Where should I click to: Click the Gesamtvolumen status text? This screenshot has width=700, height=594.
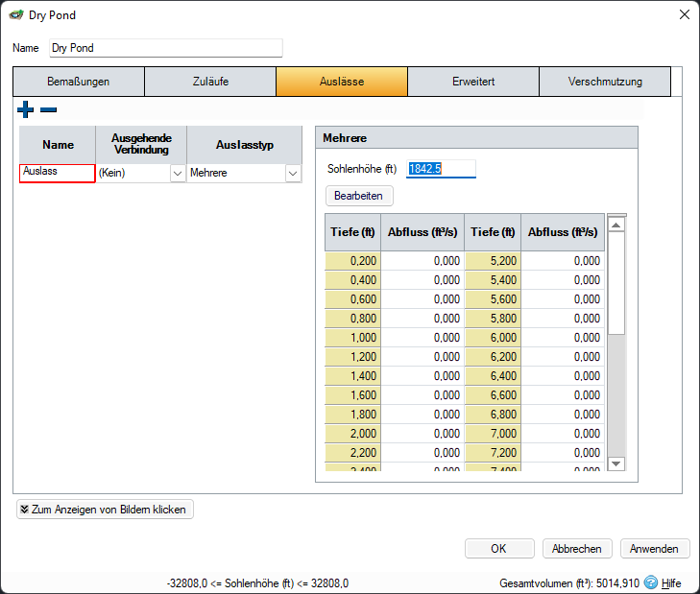[x=569, y=583]
